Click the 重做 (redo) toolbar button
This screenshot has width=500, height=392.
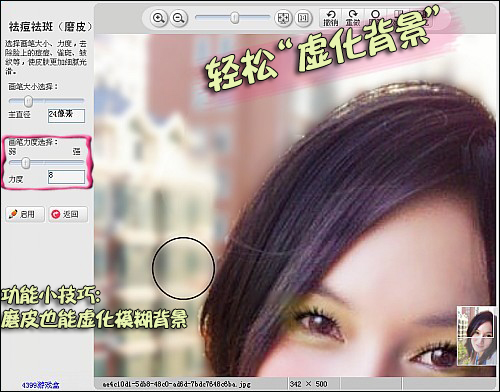tap(353, 18)
